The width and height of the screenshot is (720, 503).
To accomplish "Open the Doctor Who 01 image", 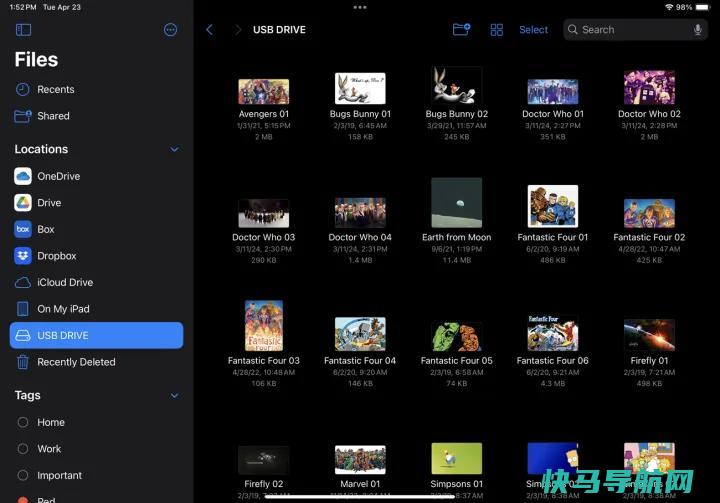I will pos(553,91).
